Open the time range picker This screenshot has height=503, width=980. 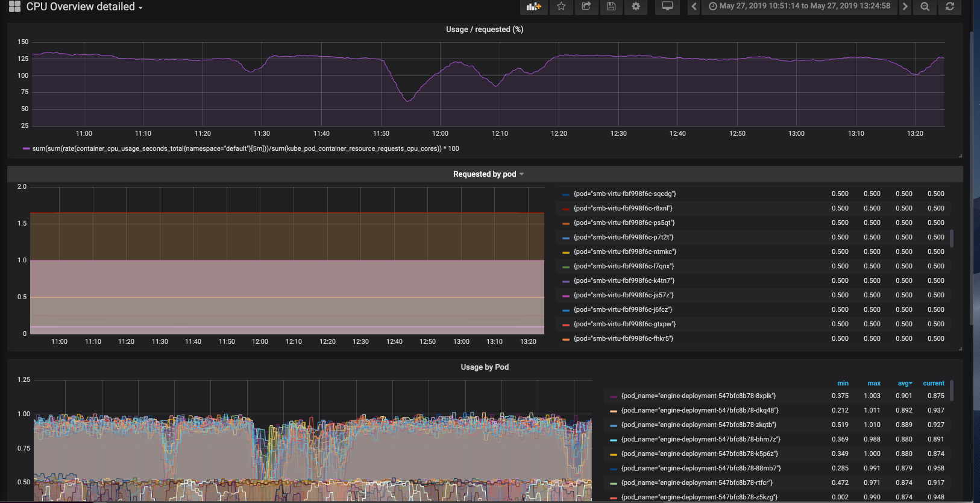799,6
